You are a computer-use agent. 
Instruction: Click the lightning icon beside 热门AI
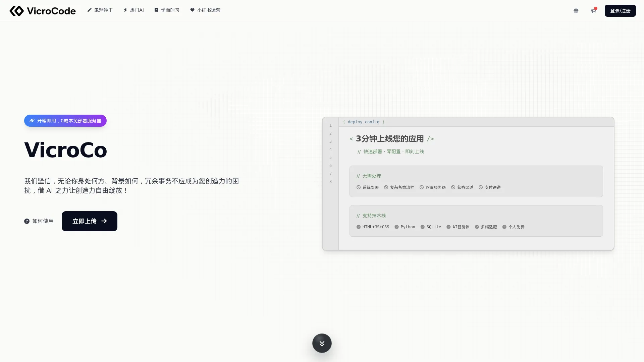[x=125, y=10]
